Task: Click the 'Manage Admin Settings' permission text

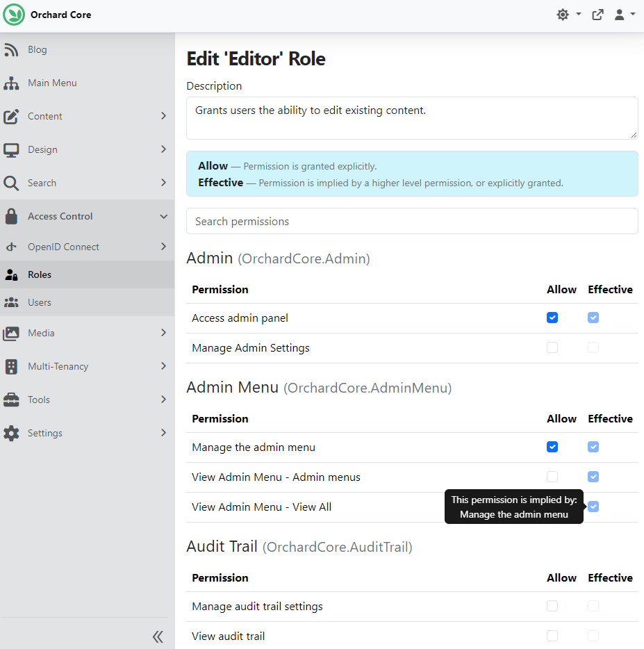Action: pyautogui.click(x=251, y=347)
